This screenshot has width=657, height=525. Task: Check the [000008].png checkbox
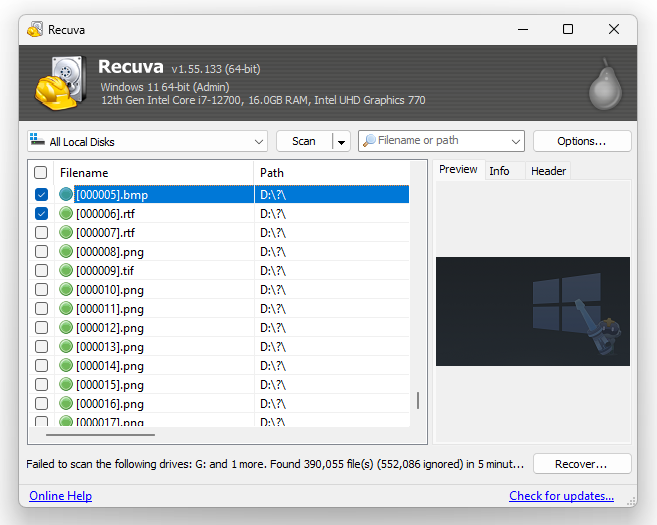click(x=41, y=251)
